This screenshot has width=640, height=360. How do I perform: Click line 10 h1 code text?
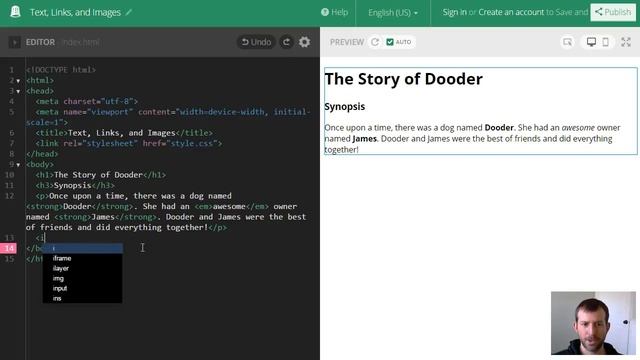(x=101, y=175)
